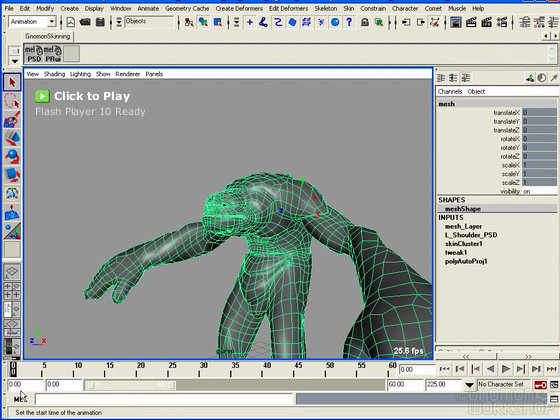Image resolution: width=560 pixels, height=420 pixels.
Task: Click the range slider bar handle
Action: (x=130, y=385)
